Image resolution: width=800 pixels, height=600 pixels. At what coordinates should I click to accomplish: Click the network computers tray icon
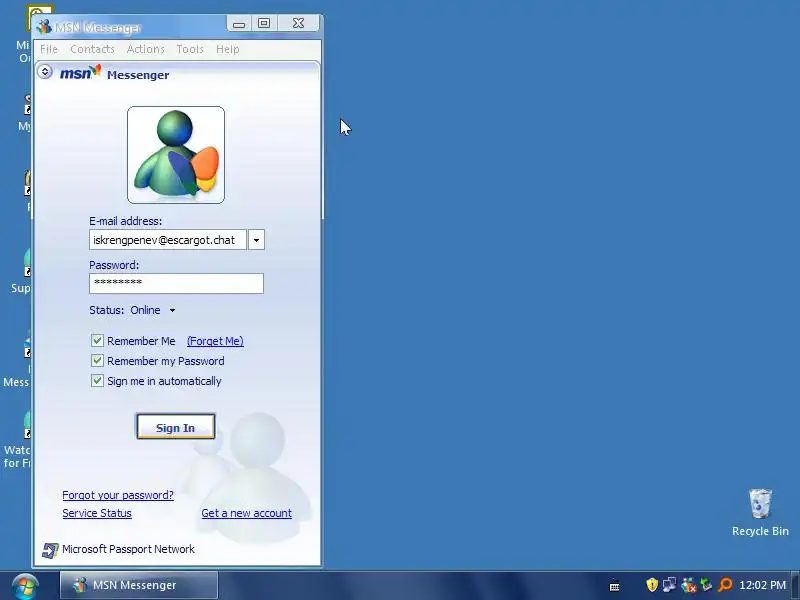[669, 585]
